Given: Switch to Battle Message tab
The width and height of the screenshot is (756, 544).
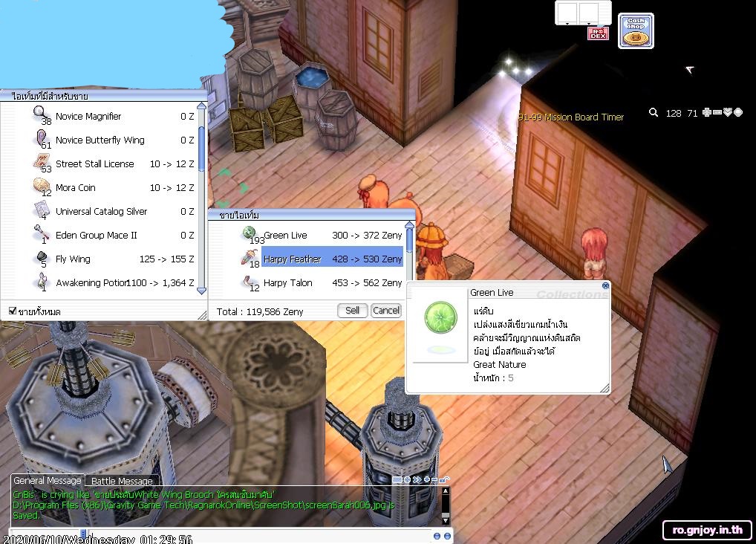Looking at the screenshot, I should click(x=122, y=481).
